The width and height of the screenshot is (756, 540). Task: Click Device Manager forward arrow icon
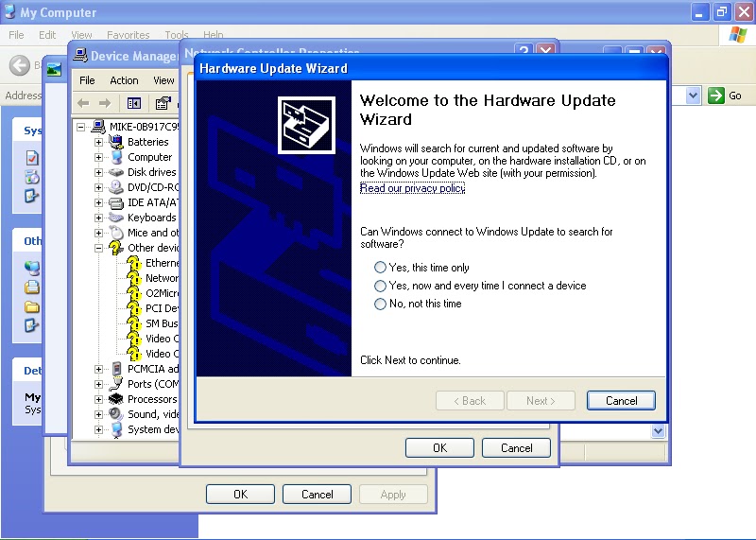pos(105,103)
